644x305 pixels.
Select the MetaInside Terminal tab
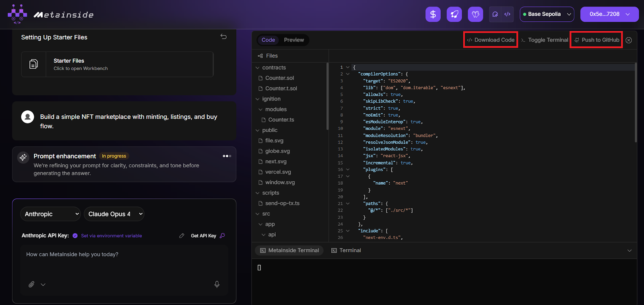pos(289,250)
